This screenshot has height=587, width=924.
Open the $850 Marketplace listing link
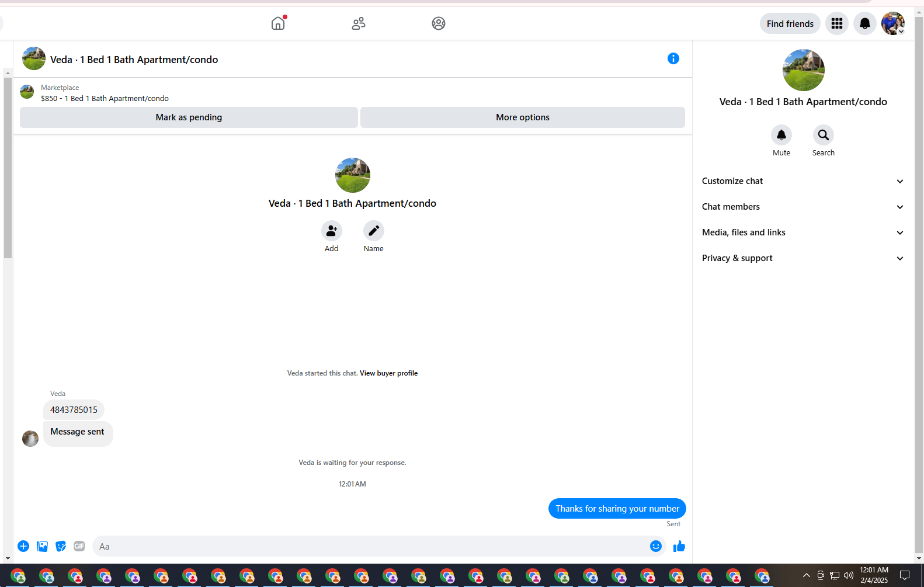coord(105,99)
